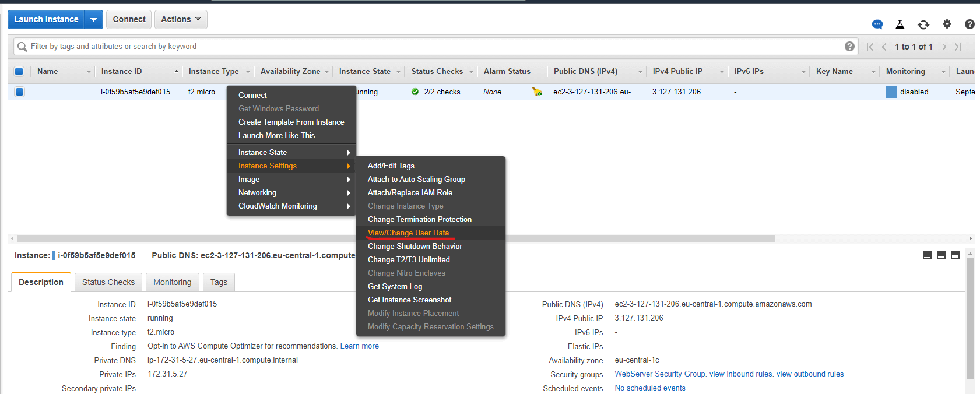Image resolution: width=980 pixels, height=394 pixels.
Task: Switch to Tags tab
Action: 219,282
